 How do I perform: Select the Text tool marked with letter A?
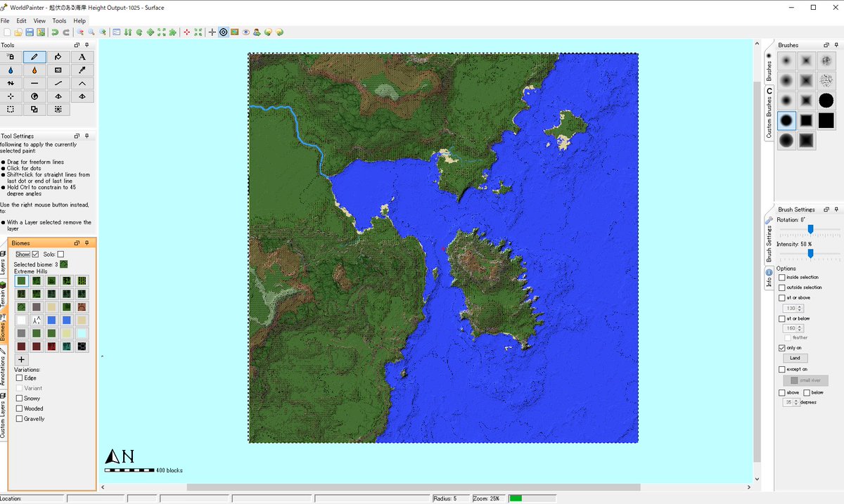82,57
